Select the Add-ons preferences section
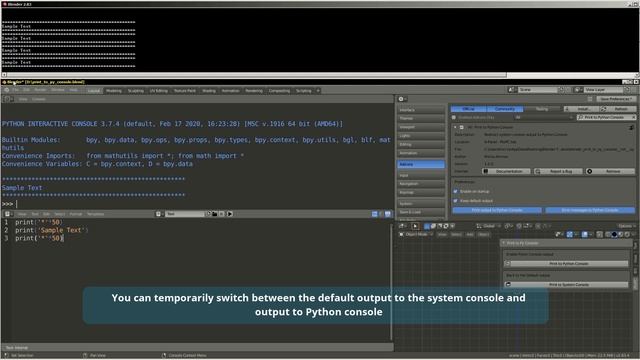The image size is (640, 360). coord(421,164)
